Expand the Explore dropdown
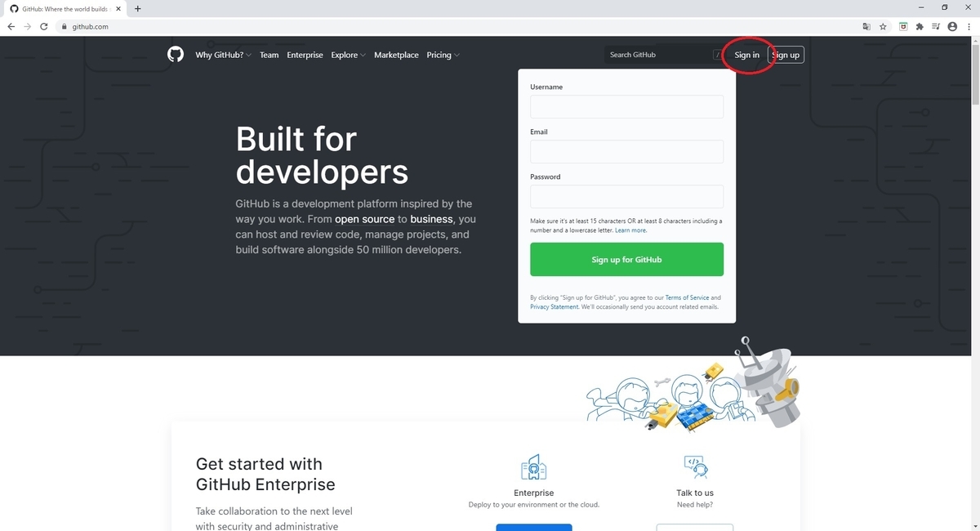The image size is (980, 531). click(x=349, y=55)
